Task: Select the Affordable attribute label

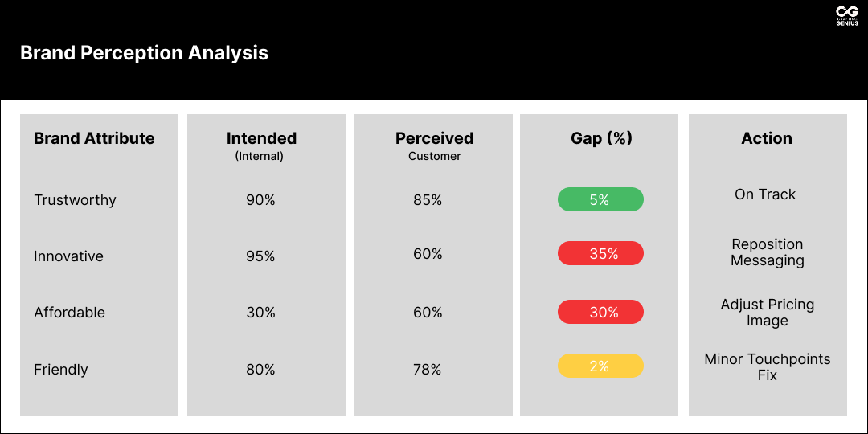Action: 69,313
